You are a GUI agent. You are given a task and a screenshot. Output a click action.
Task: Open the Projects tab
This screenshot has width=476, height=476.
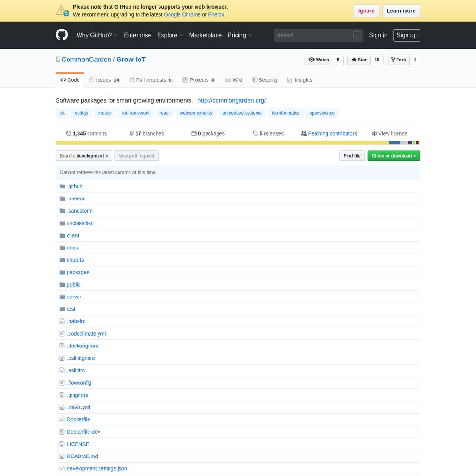click(x=199, y=80)
